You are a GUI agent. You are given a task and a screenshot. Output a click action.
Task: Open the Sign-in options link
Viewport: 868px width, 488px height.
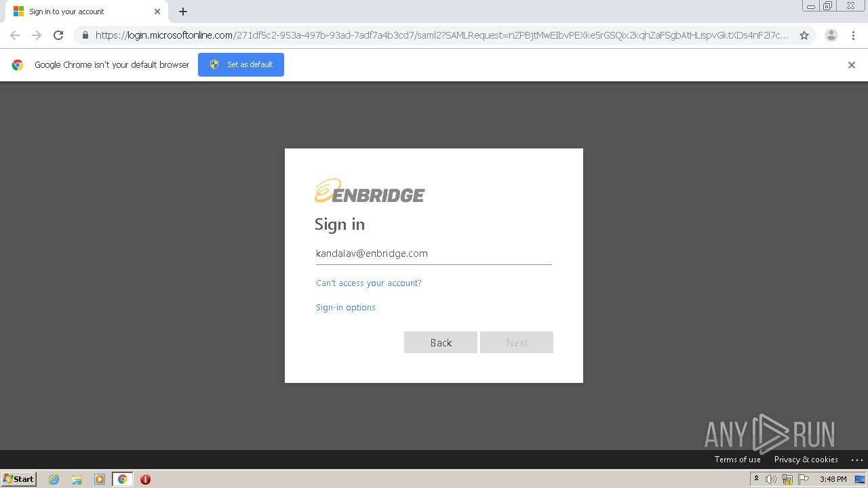click(346, 308)
